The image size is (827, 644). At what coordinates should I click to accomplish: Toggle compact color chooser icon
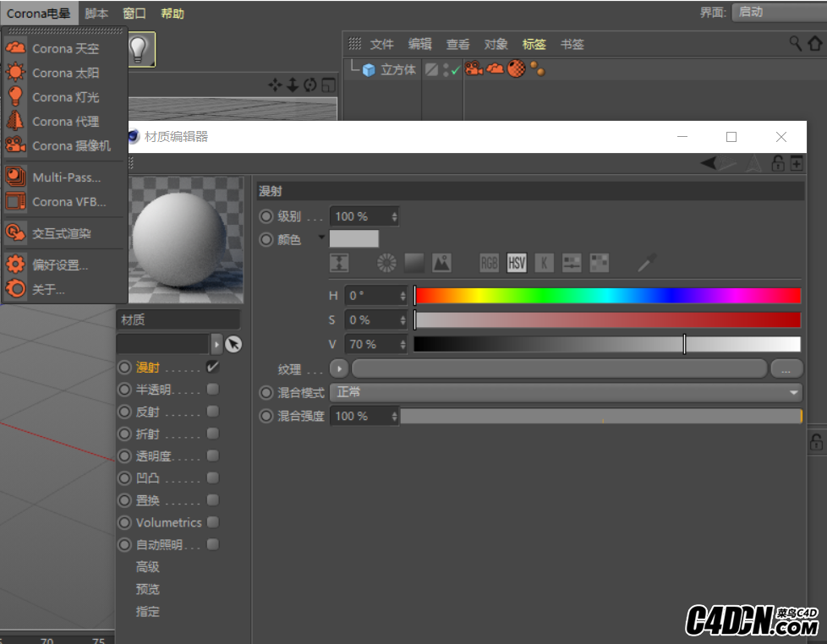pyautogui.click(x=339, y=263)
